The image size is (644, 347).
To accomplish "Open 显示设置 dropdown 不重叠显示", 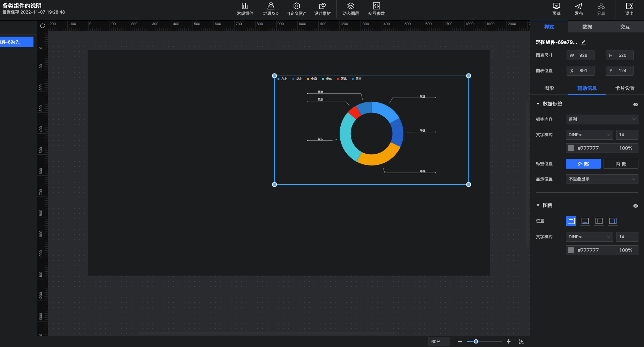I will pyautogui.click(x=602, y=179).
